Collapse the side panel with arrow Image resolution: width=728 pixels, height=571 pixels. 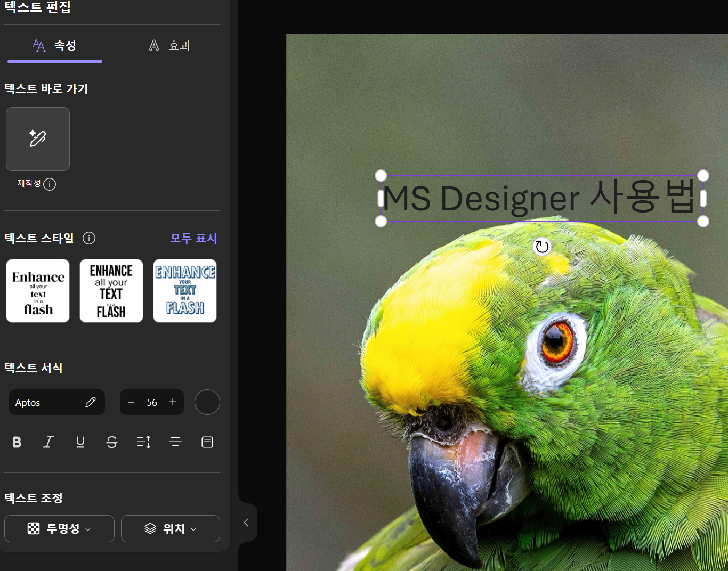[246, 523]
